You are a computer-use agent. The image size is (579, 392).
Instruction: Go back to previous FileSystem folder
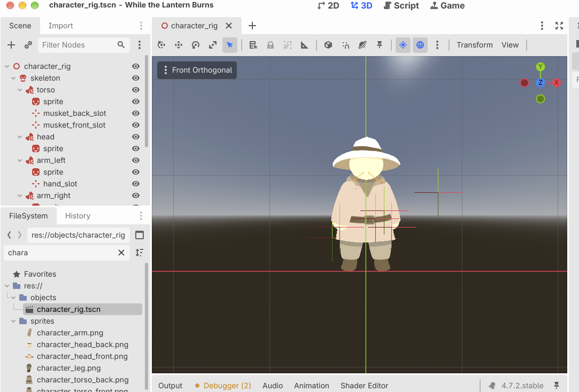[10, 235]
